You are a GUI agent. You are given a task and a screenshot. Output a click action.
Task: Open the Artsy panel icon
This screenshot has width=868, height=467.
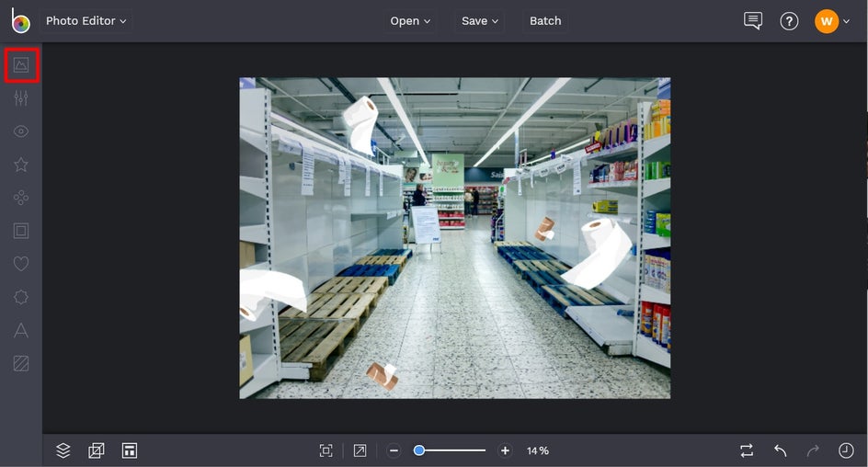tap(21, 198)
